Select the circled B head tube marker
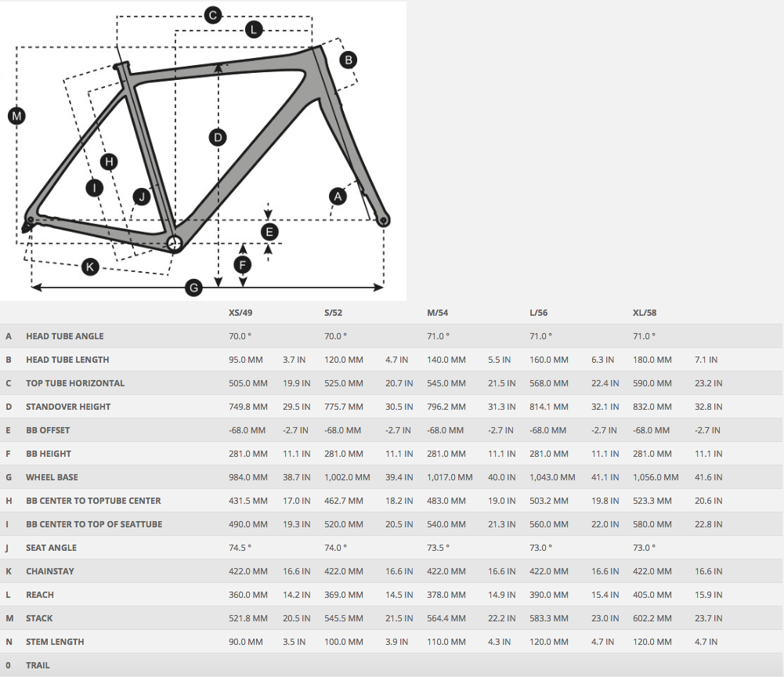 349,60
